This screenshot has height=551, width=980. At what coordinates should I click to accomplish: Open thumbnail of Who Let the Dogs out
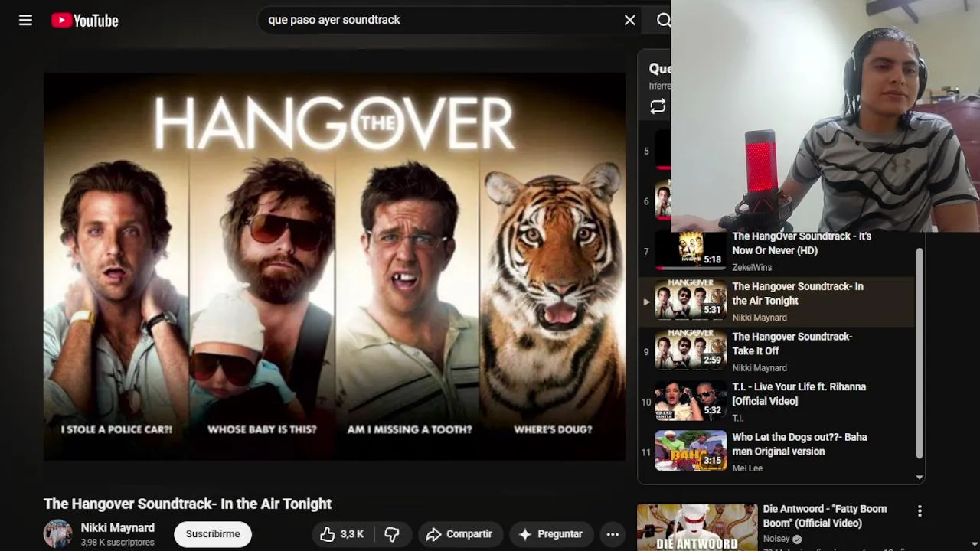click(690, 451)
